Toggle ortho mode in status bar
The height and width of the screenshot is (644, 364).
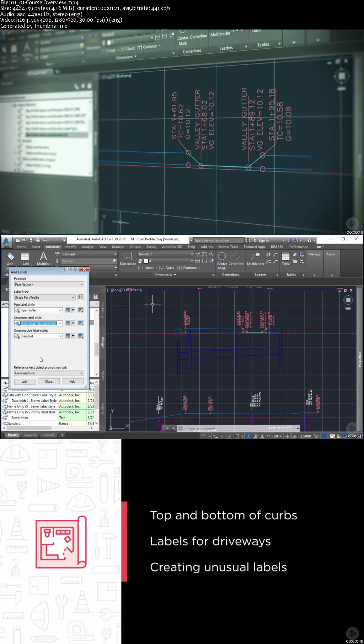coord(223,436)
